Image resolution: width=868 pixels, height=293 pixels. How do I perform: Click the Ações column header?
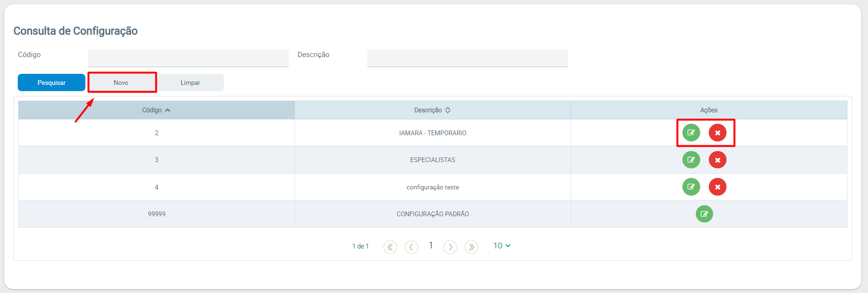[709, 110]
